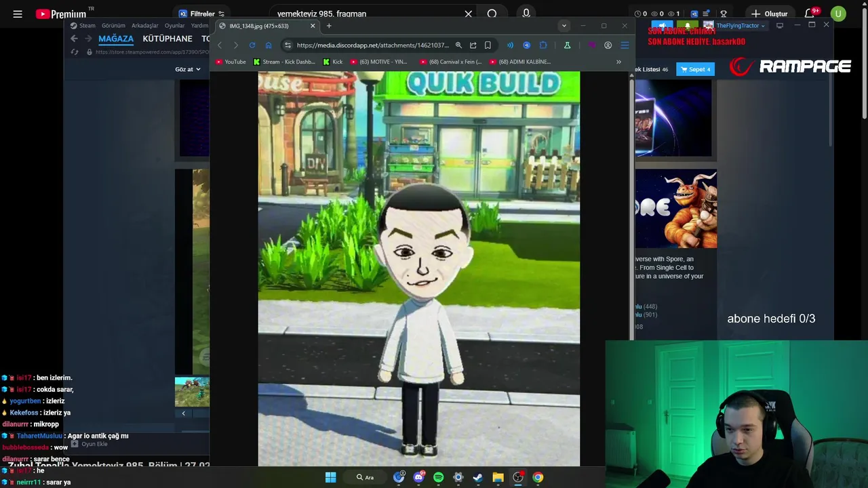Open site information icon in address bar
This screenshot has width=868, height=488.
click(x=288, y=45)
